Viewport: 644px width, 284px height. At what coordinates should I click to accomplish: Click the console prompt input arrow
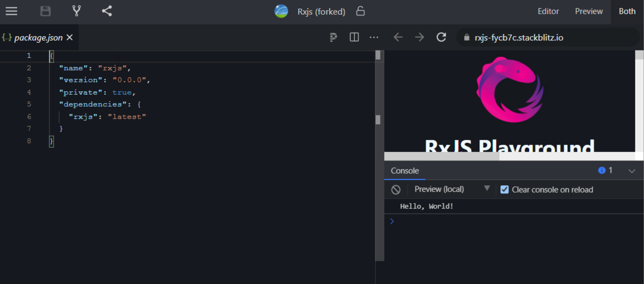tap(392, 221)
